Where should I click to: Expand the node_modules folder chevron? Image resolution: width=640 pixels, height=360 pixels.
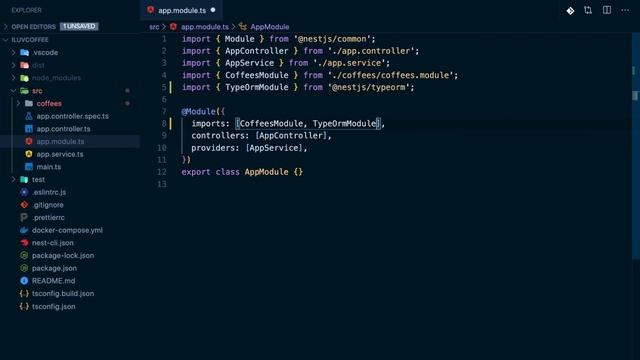[x=13, y=78]
